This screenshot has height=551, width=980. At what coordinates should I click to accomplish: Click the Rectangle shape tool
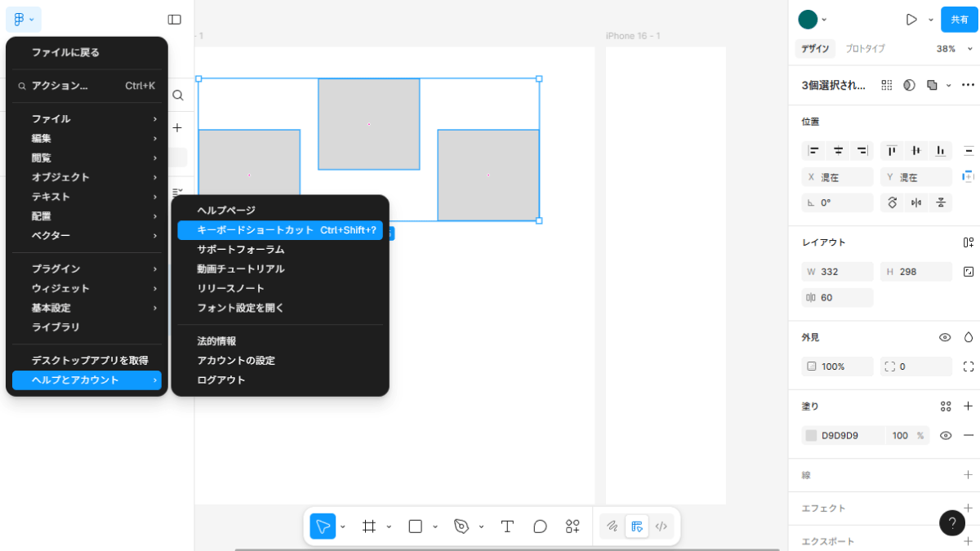coord(415,527)
